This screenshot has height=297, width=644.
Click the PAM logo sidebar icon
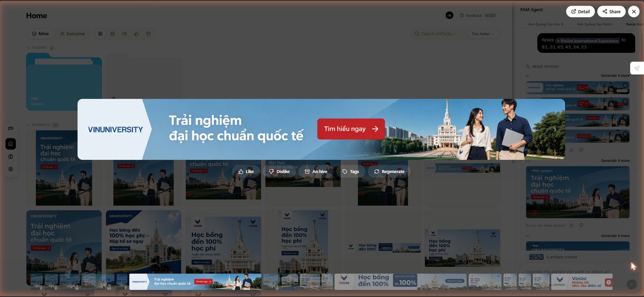point(11,129)
